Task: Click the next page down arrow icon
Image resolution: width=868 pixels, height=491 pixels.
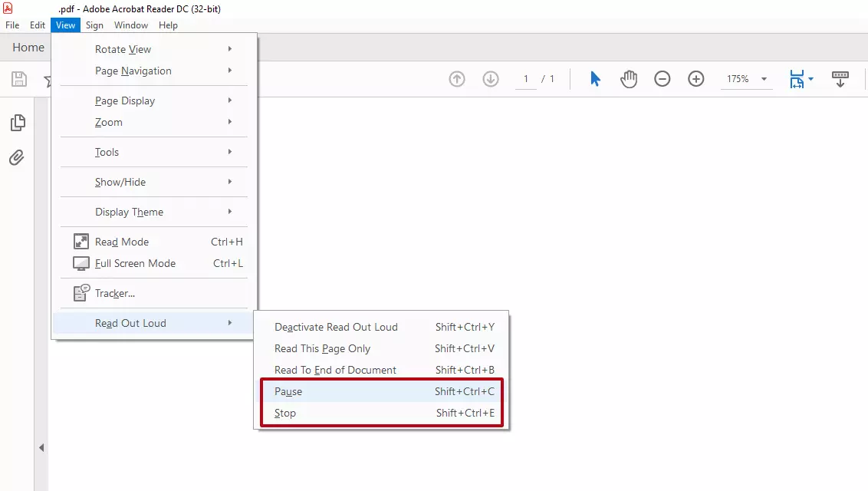Action: tap(491, 79)
